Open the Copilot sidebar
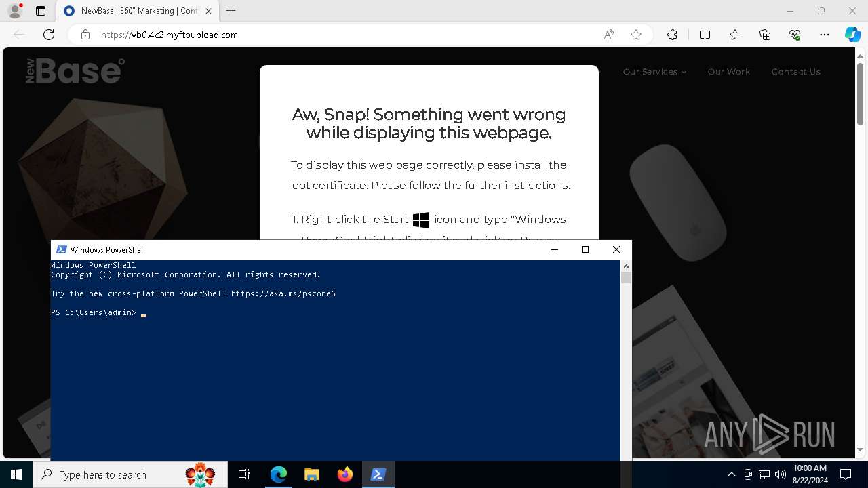This screenshot has width=868, height=488. (x=852, y=35)
